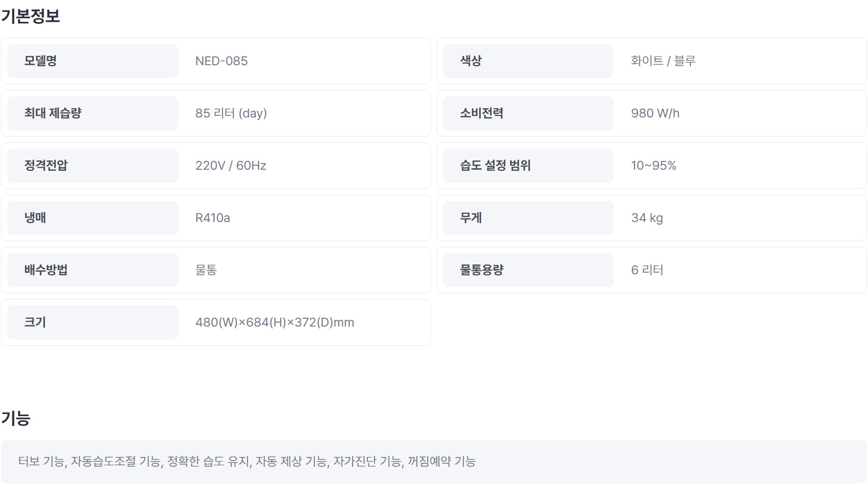Viewport: 868px width, 487px height.
Task: Click the 480(W)×684(H)×372(D)mm size value
Action: [x=274, y=322]
